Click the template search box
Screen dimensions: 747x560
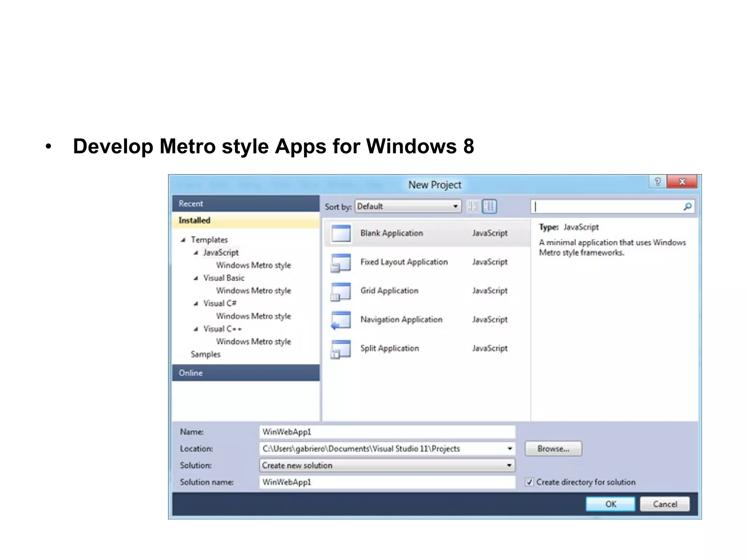(x=613, y=207)
